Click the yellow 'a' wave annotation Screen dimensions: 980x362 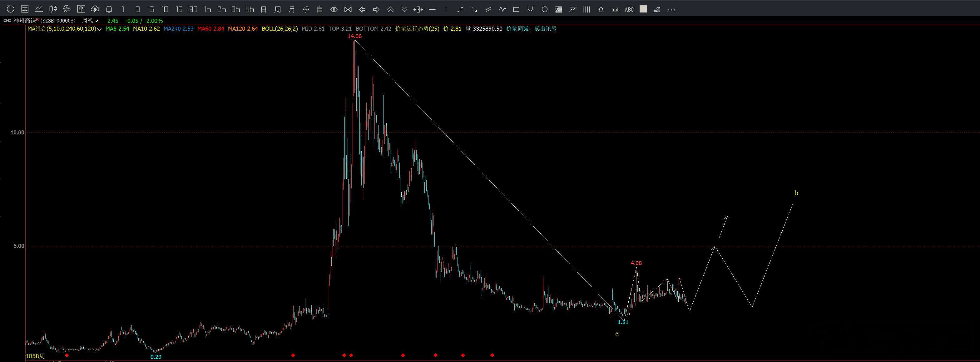pyautogui.click(x=617, y=334)
